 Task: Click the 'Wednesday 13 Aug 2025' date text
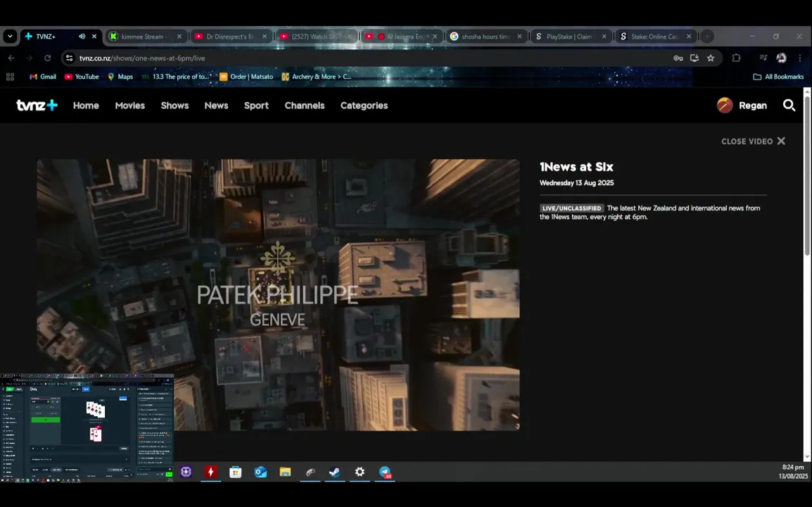(576, 183)
